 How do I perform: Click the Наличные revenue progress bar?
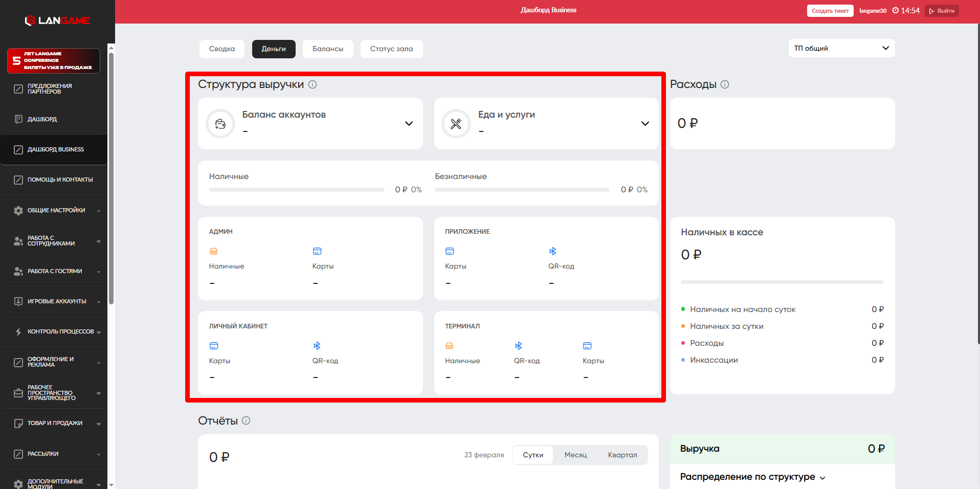tap(296, 190)
